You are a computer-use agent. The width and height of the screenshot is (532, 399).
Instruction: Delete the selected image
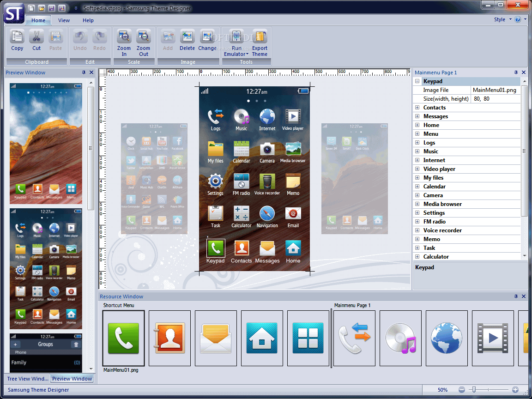pos(187,40)
